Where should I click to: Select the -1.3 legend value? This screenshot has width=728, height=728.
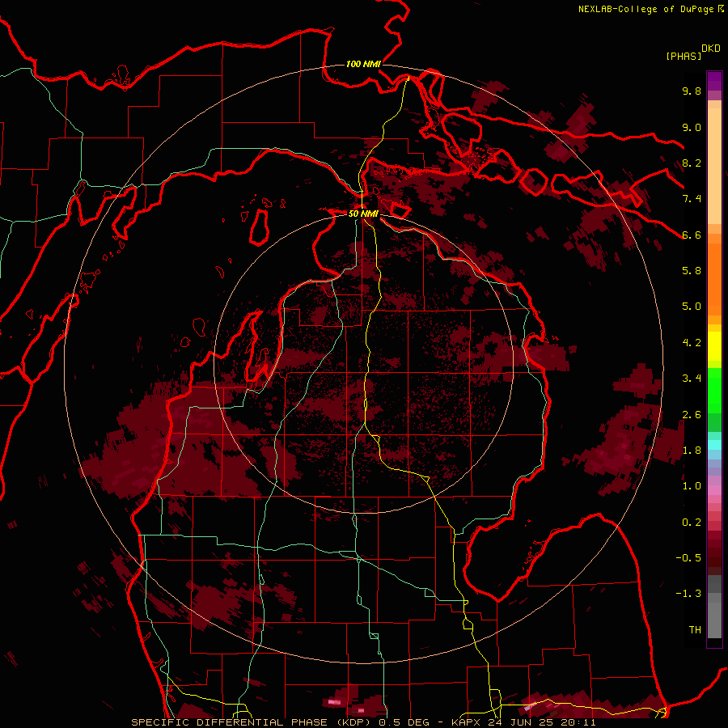pyautogui.click(x=688, y=594)
